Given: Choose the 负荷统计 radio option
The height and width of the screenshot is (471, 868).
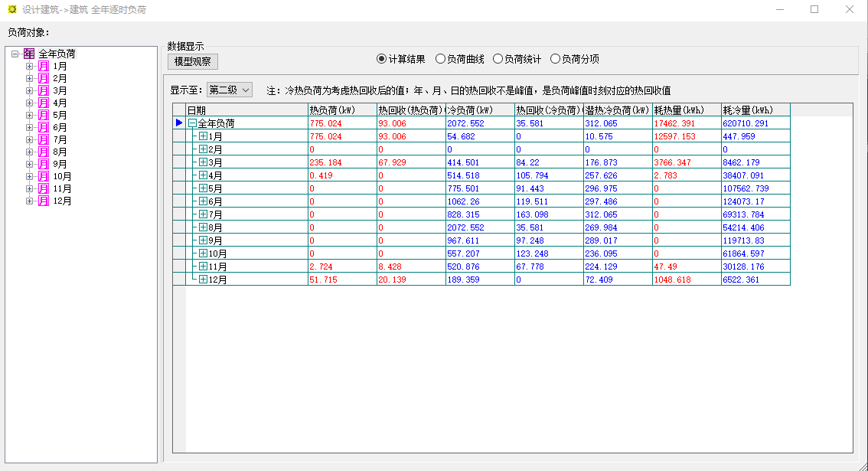Looking at the screenshot, I should pyautogui.click(x=498, y=59).
